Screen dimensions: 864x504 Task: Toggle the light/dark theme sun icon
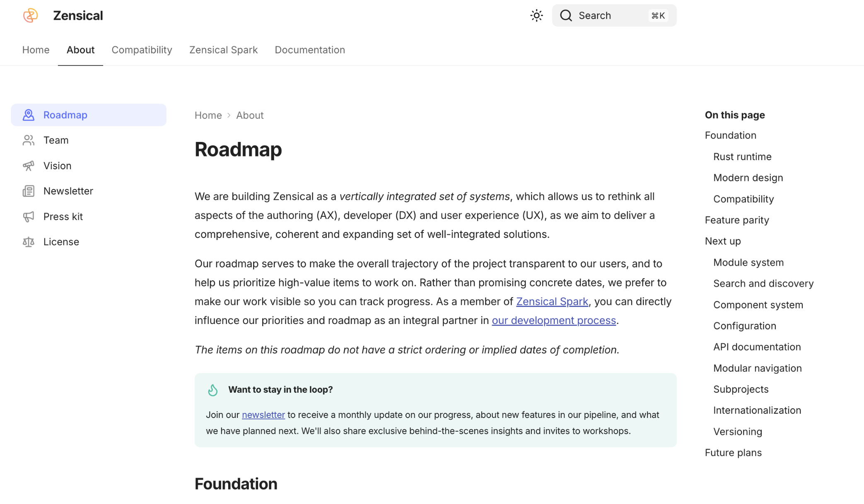coord(536,16)
